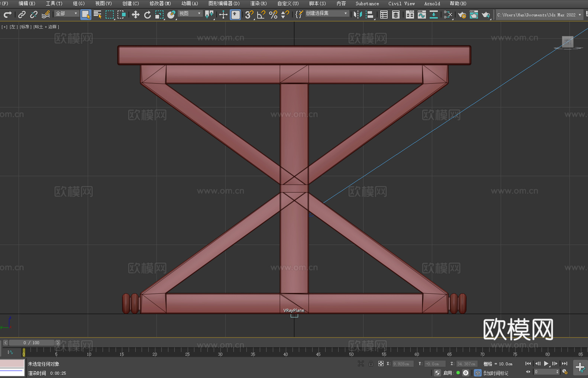Click the Redo arrow icon
The width and height of the screenshot is (588, 378).
[7, 14]
